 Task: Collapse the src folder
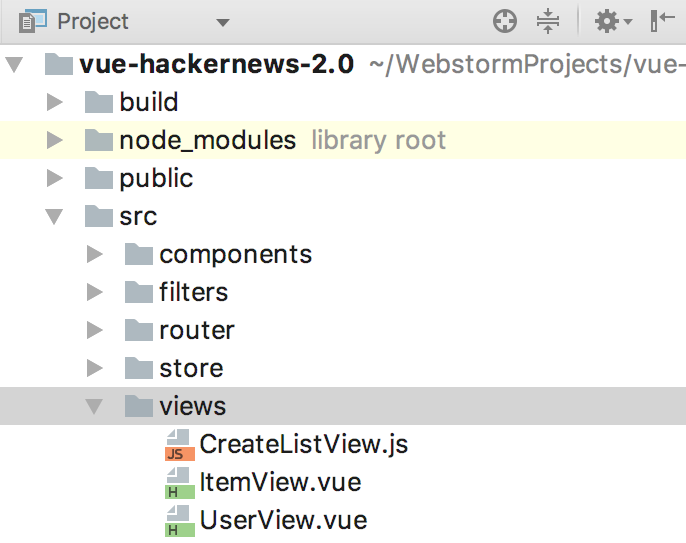(54, 217)
